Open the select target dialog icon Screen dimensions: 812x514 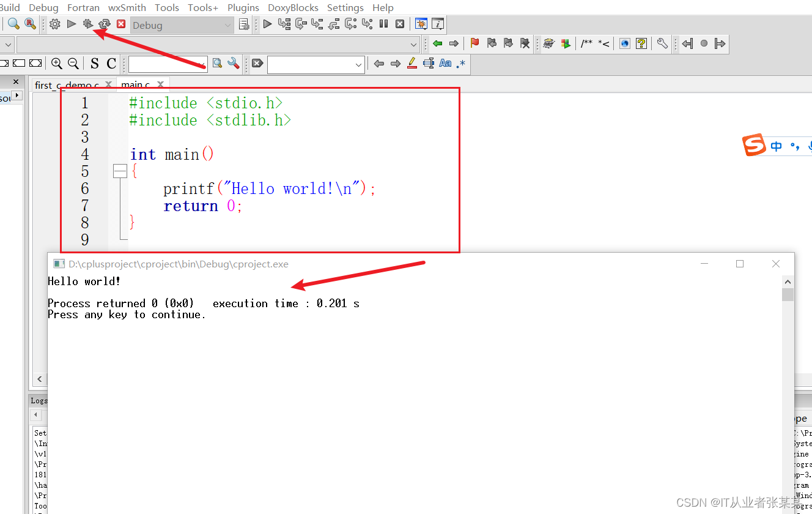click(x=244, y=24)
